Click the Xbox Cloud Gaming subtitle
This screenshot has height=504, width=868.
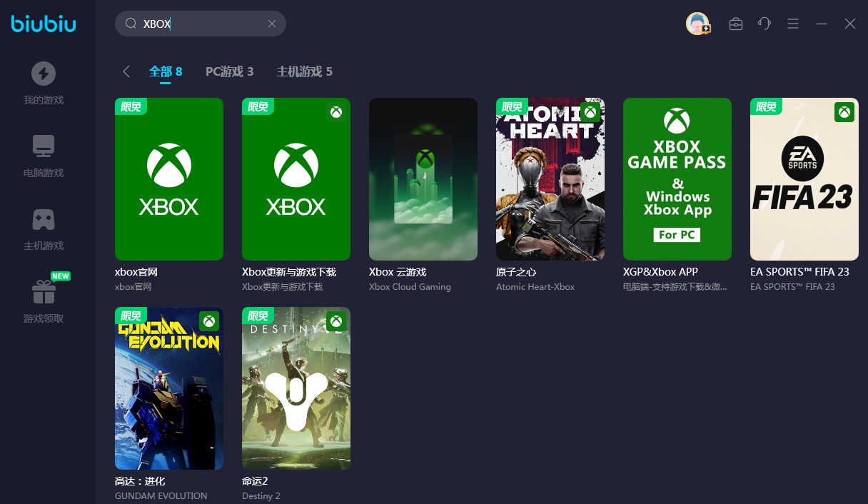click(x=410, y=287)
